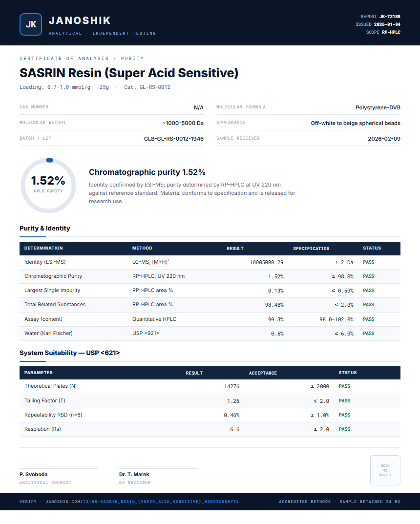Click the QA REVIEWER title

pyautogui.click(x=135, y=482)
